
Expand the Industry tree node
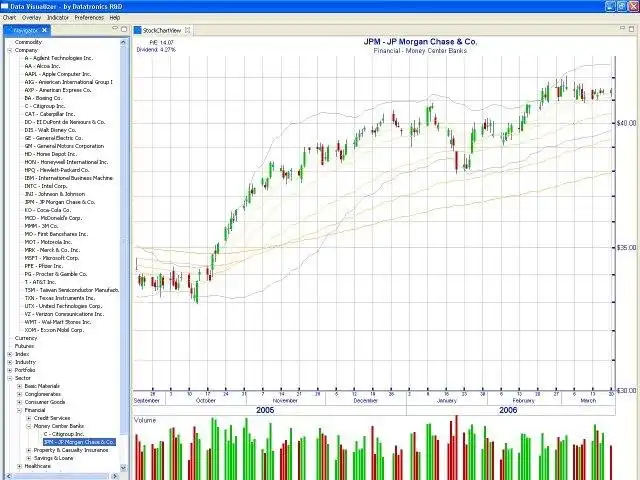(9, 362)
